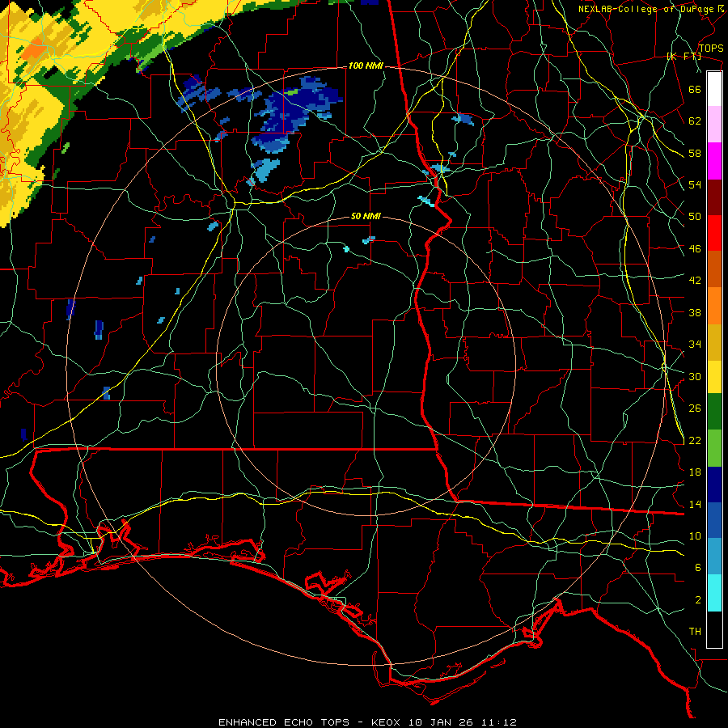Click the 26 legend value
728x728 pixels.
(695, 408)
